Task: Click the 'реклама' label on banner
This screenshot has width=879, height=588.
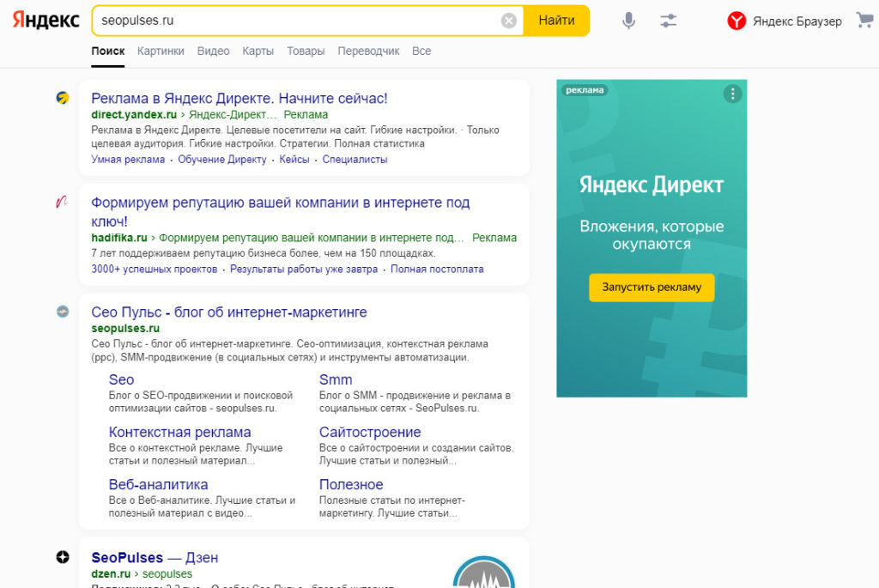Action: (585, 90)
